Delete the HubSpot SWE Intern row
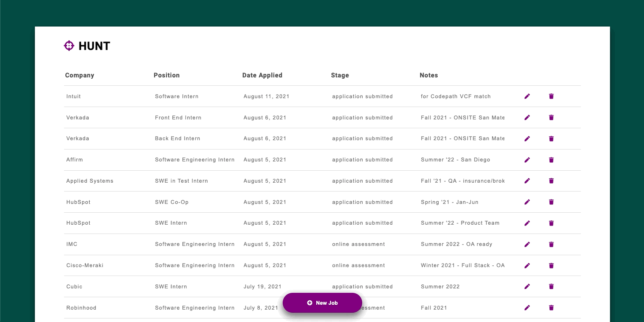Viewport: 644px width, 322px height. [551, 223]
